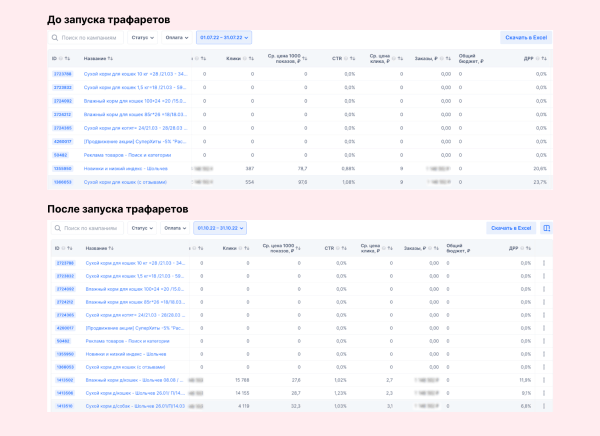Open campaign 'Сухой корм д/собак - Шольчев'
The height and width of the screenshot is (436, 600).
(x=135, y=406)
